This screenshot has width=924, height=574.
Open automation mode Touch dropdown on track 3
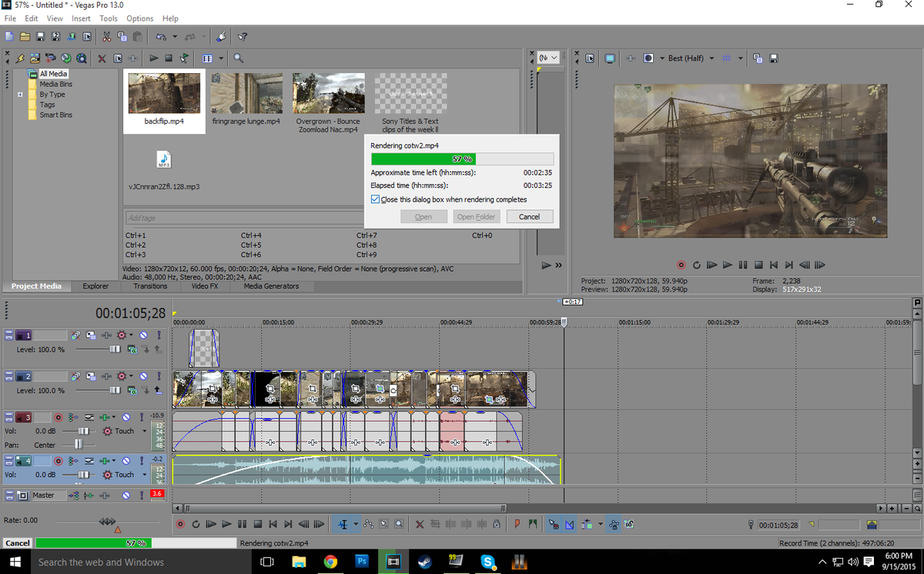pyautogui.click(x=144, y=431)
